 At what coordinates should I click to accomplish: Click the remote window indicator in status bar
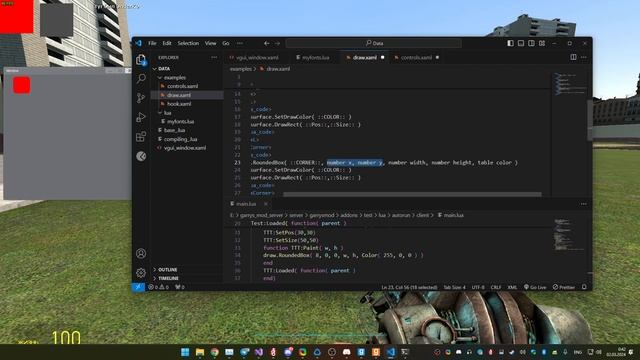click(138, 287)
